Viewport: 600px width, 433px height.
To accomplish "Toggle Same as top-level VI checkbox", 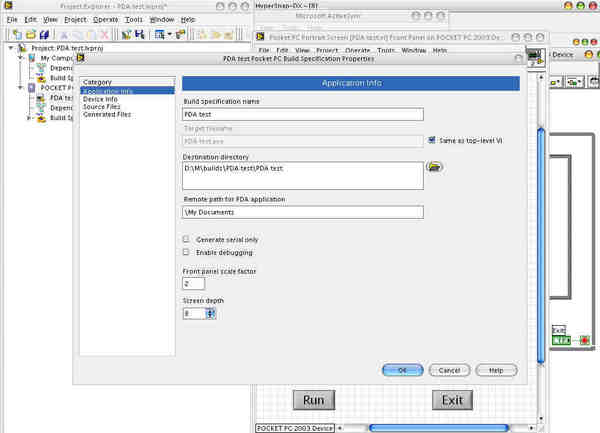I will pyautogui.click(x=432, y=140).
